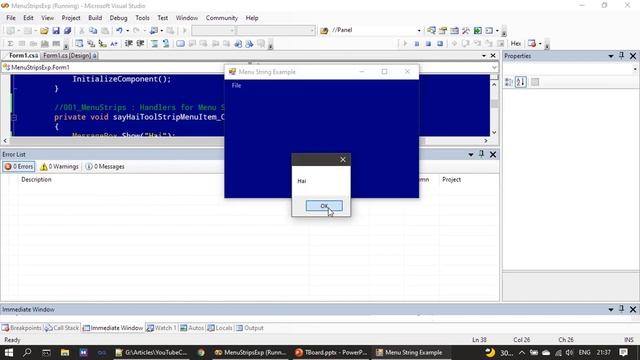
Task: Toggle auto-hide pin on Immediate Window
Action: tap(622, 309)
